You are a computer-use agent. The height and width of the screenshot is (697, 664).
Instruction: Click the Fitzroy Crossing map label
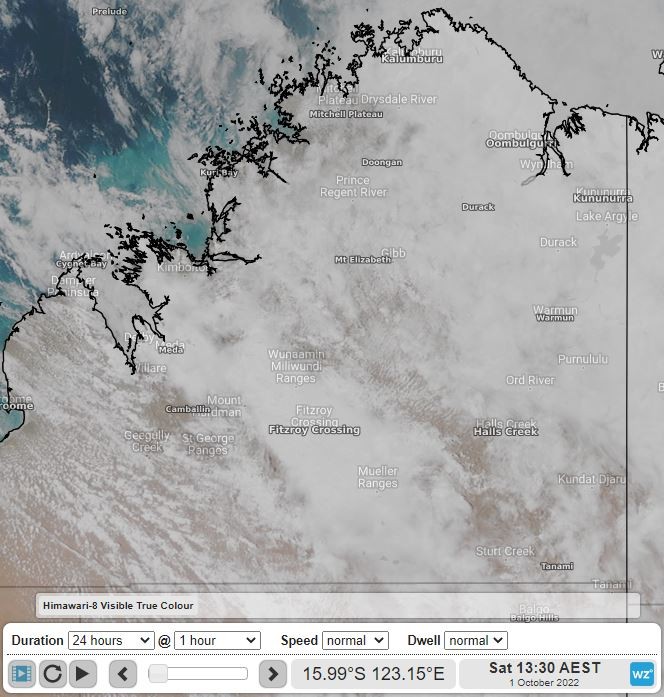(x=314, y=430)
